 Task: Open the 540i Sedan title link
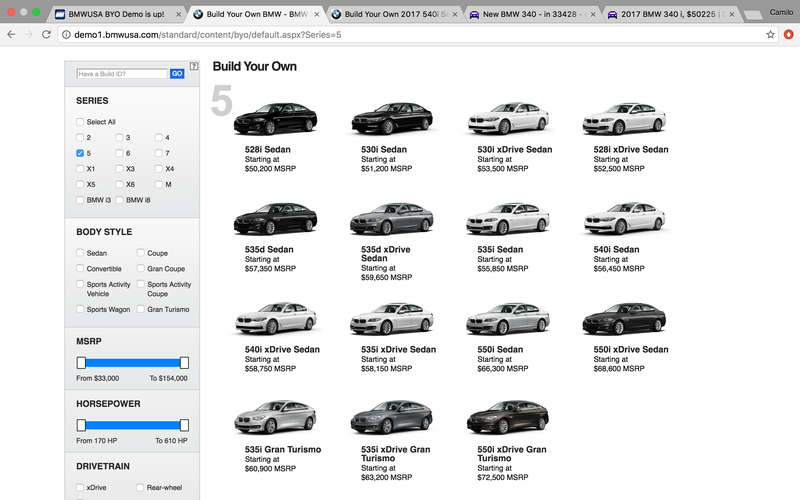[616, 249]
